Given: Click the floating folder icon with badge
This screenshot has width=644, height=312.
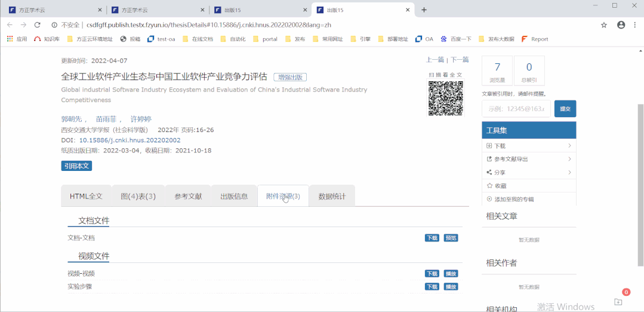Looking at the screenshot, I should pos(618,301).
